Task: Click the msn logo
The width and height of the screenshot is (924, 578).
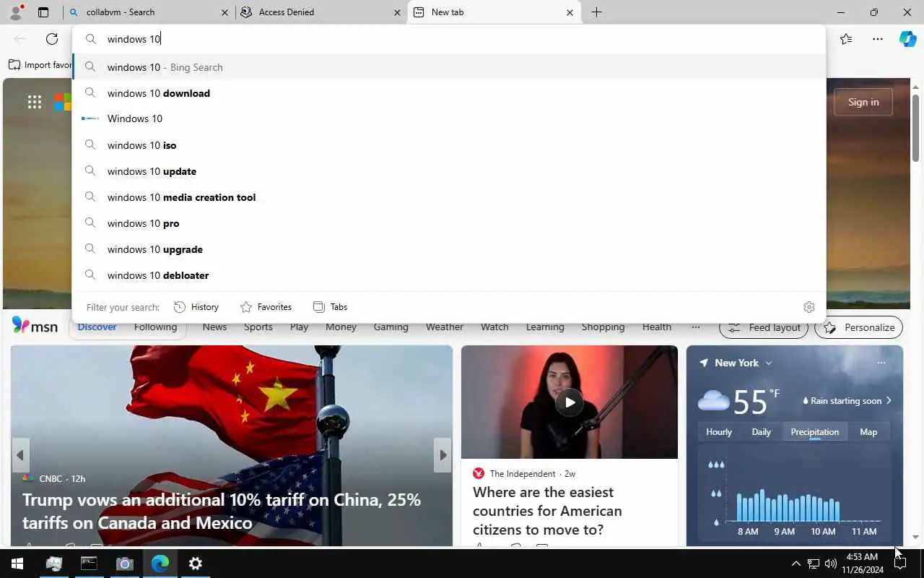Action: tap(35, 326)
